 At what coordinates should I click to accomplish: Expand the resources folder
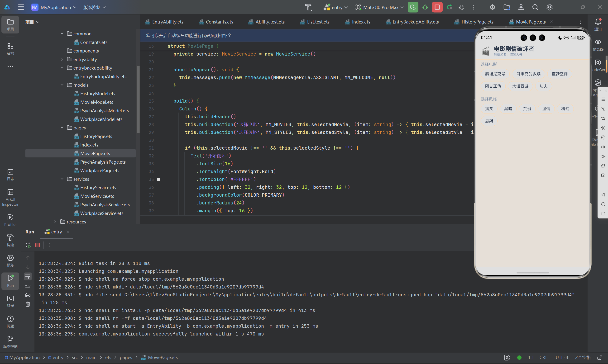click(x=55, y=222)
